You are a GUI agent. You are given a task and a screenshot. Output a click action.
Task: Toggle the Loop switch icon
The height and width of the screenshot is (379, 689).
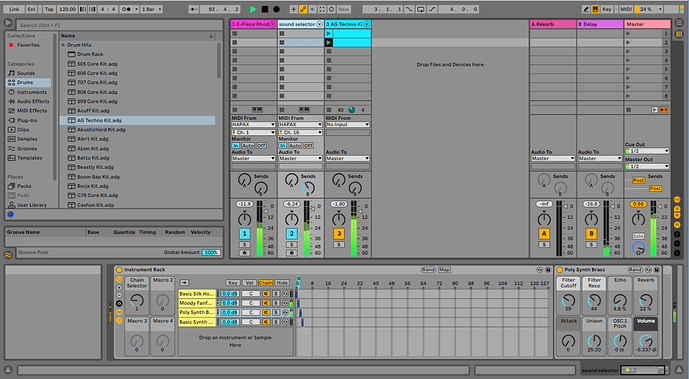pyautogui.click(x=421, y=9)
